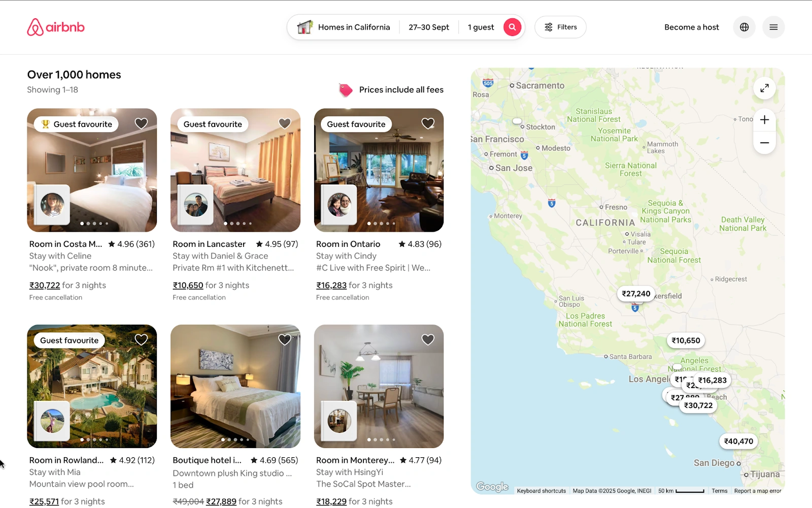Open ₹30,722 price breakdown for Costa Mesa
The height and width of the screenshot is (508, 812).
45,285
